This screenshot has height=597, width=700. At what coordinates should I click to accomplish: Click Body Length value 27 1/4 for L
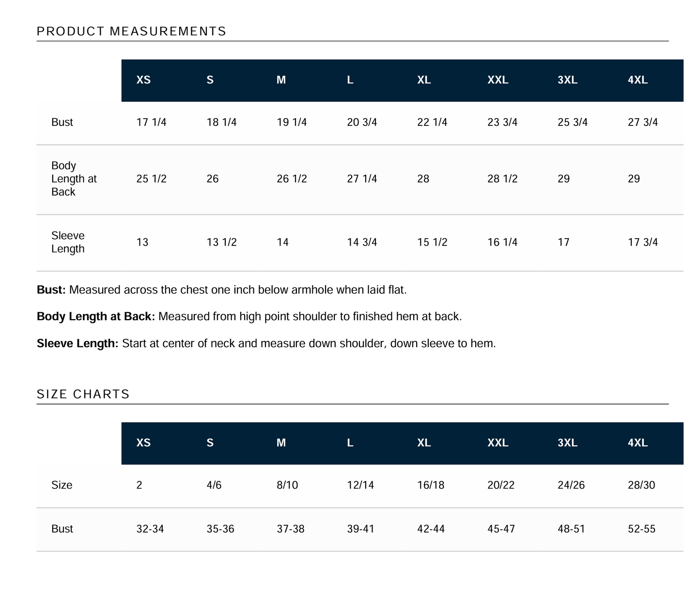pyautogui.click(x=362, y=179)
